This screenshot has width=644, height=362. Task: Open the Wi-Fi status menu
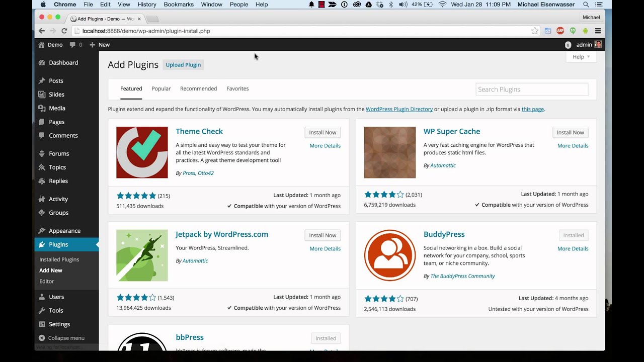[443, 5]
